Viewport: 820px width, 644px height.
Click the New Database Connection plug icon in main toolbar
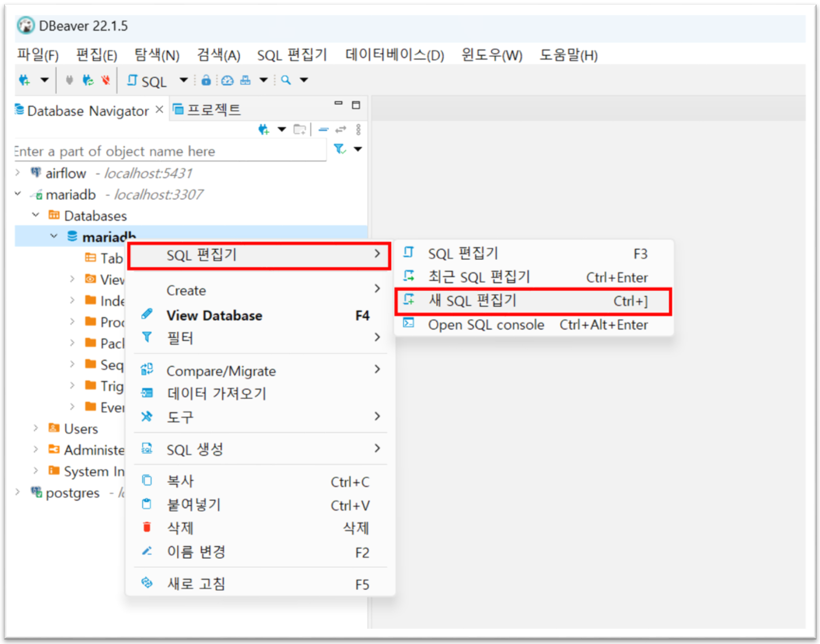24,80
